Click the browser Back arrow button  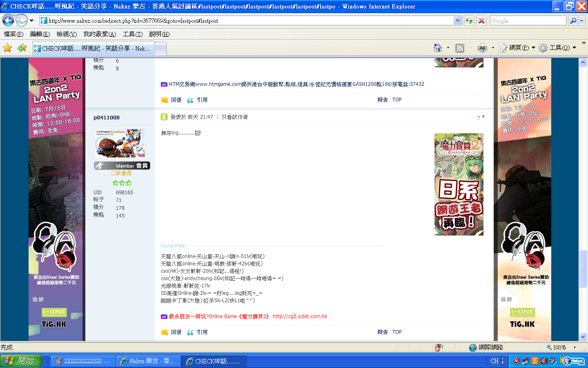[x=8, y=20]
